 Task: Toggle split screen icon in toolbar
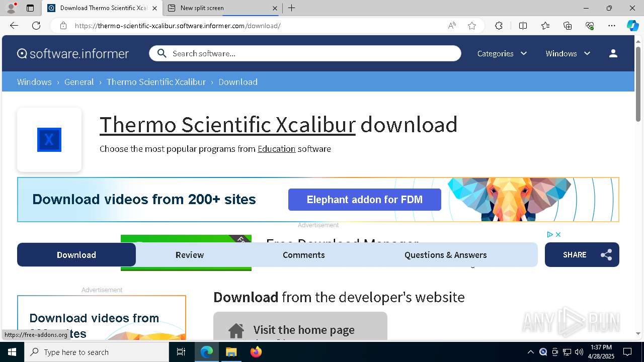[x=523, y=26]
